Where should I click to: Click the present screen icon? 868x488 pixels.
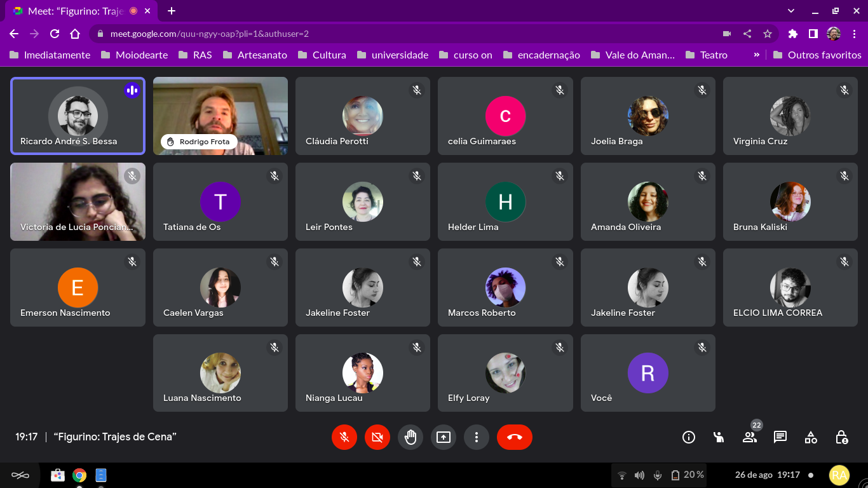[x=444, y=437]
